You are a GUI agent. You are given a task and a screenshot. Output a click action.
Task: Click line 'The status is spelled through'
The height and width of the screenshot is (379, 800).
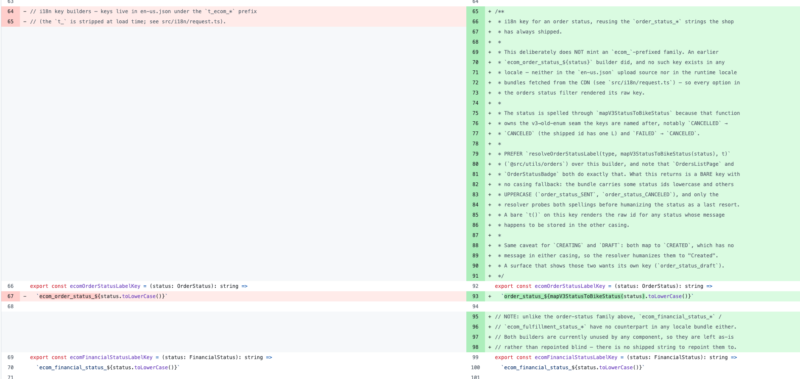619,113
